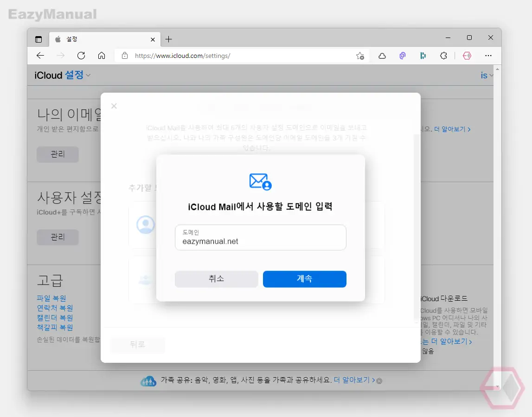
Task: Click 더 알아보기 under iCloud 다운로드
Action: pyautogui.click(x=451, y=341)
